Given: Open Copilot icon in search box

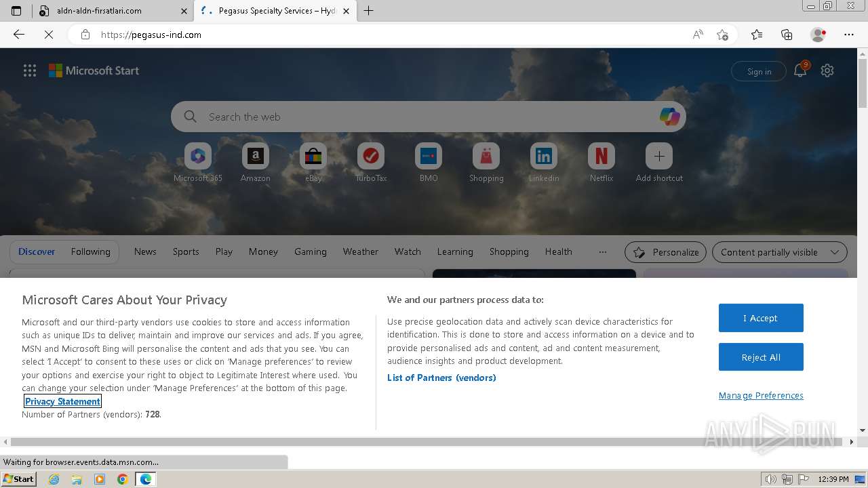Looking at the screenshot, I should [669, 117].
